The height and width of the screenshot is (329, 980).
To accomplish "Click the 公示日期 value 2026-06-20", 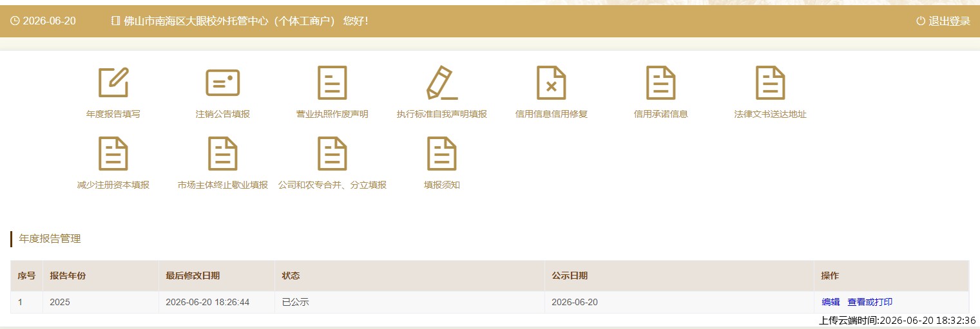I will (575, 302).
